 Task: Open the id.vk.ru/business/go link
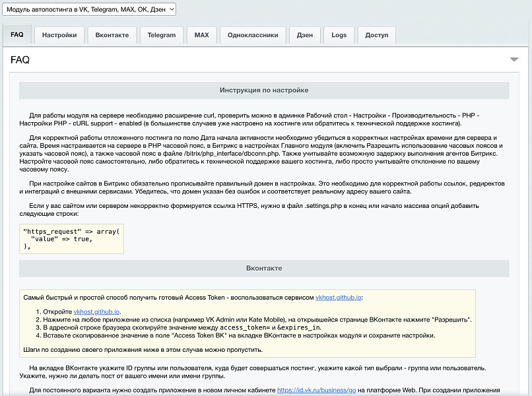(x=317, y=390)
